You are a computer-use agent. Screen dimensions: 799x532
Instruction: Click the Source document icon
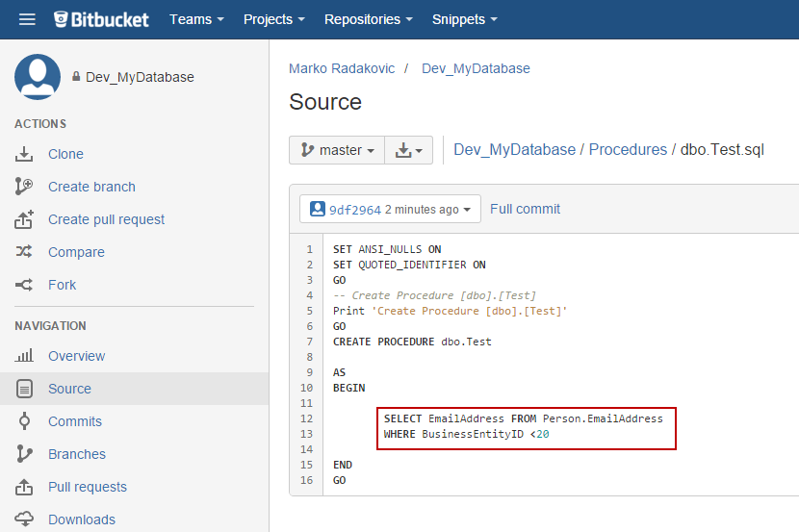pos(24,389)
